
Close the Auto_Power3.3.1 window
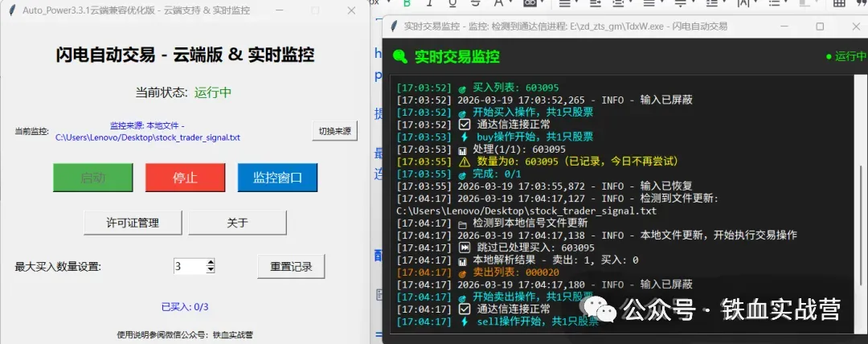tap(351, 10)
